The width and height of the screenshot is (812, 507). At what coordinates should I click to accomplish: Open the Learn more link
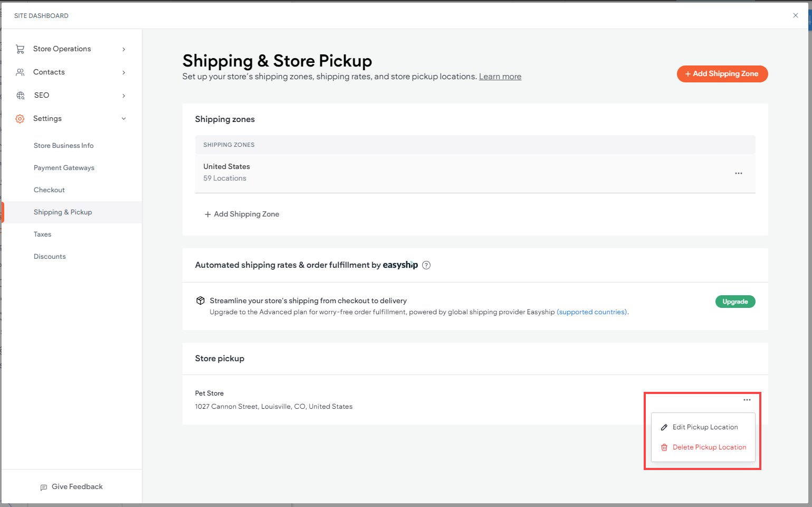(500, 76)
